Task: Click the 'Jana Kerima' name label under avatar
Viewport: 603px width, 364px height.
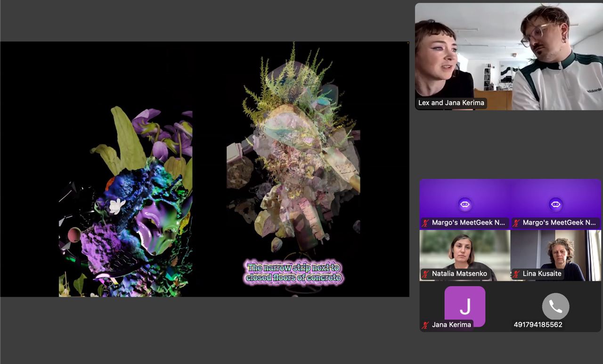Action: tap(451, 324)
